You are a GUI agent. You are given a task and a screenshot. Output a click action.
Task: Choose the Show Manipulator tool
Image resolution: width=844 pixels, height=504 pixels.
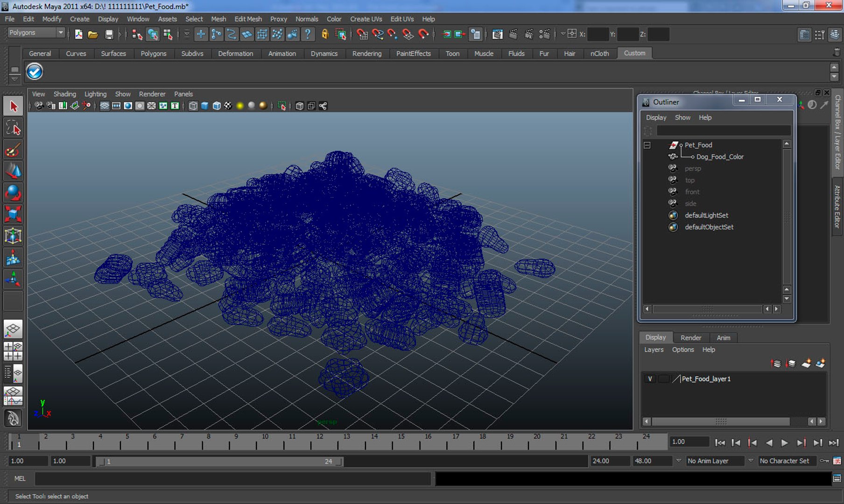click(13, 279)
